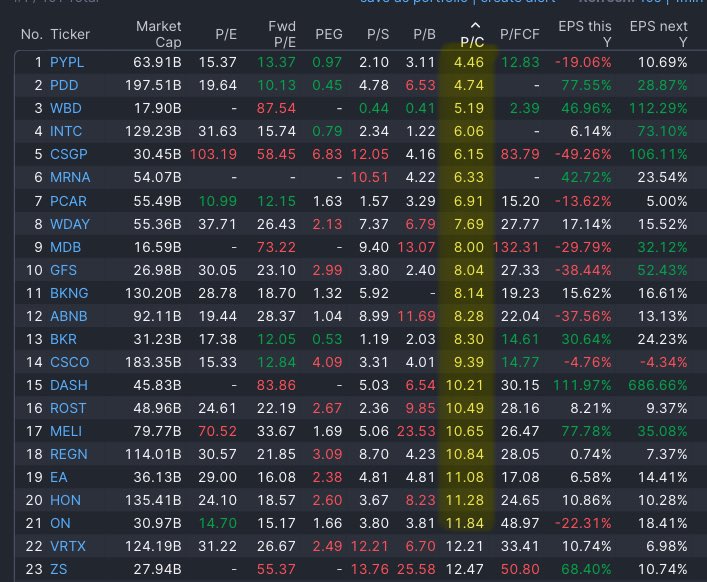Click REGN market cap 114.01B

153,454
